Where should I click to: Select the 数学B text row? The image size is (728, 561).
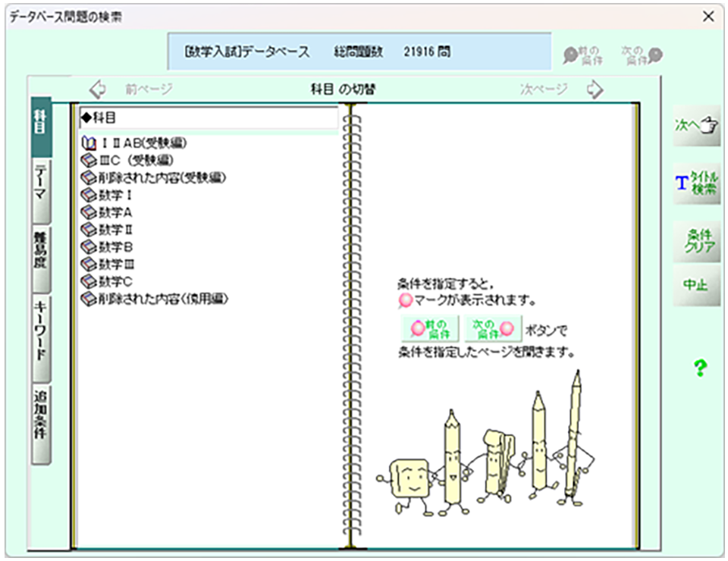coord(115,247)
